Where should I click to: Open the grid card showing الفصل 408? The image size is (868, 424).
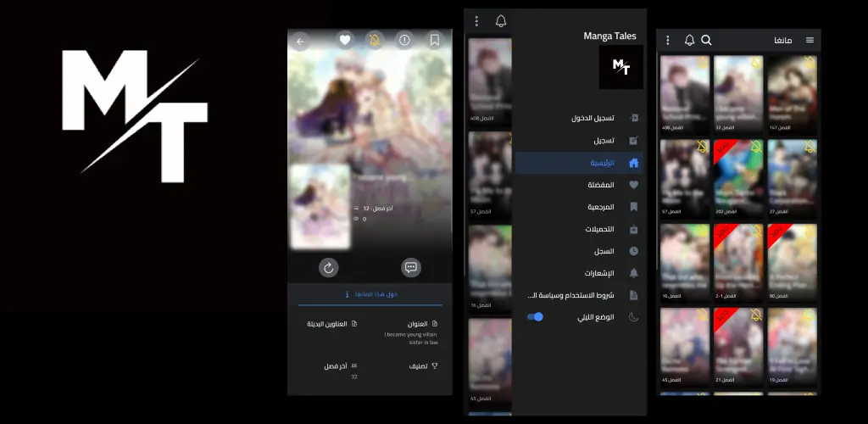685,94
